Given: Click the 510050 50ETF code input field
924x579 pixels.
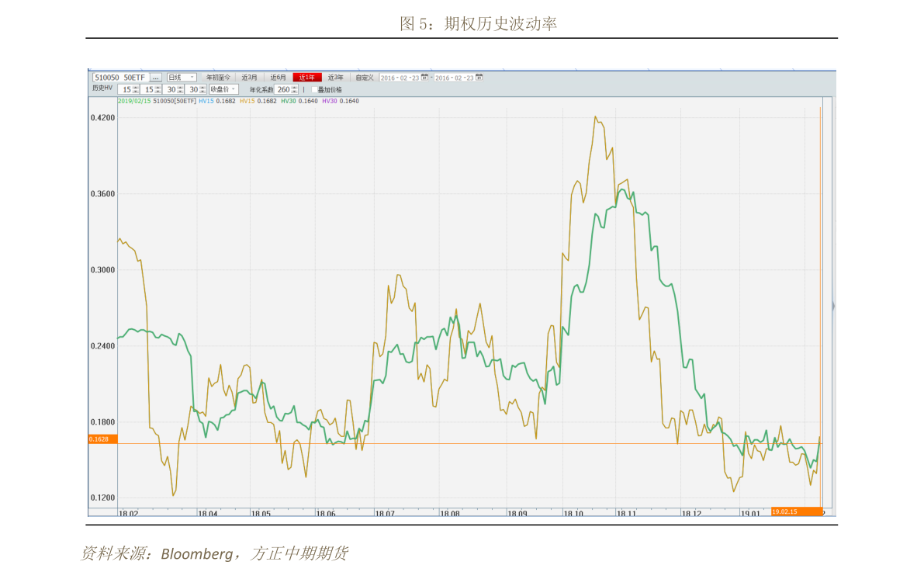Looking at the screenshot, I should coord(120,78).
